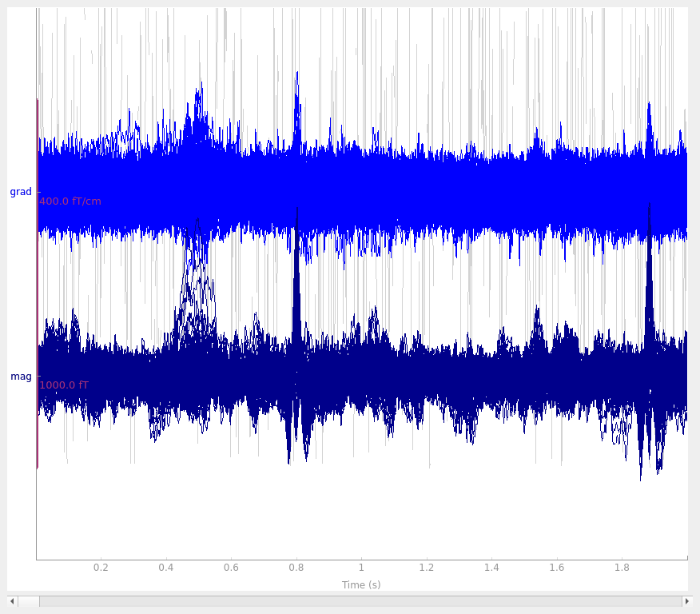Click the '400.0 fT/cm' scale label
Screen dimensions: 700x614
[x=70, y=201]
